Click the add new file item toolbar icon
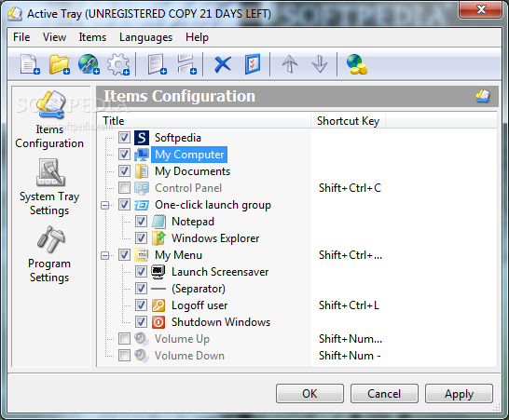The width and height of the screenshot is (509, 420). 30,64
